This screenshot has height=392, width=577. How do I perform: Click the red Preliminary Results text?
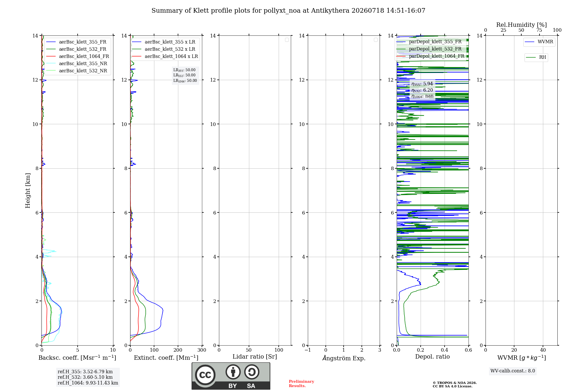click(x=301, y=384)
